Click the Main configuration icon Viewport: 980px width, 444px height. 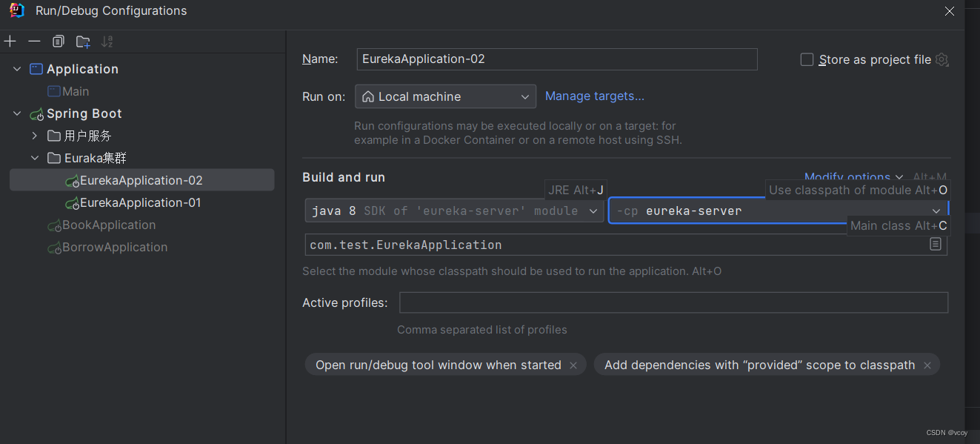point(54,91)
